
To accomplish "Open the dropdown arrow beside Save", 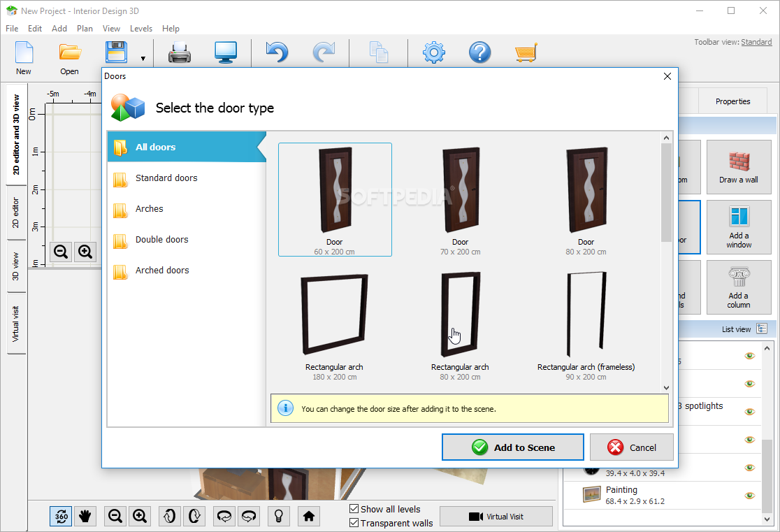I will tap(143, 59).
